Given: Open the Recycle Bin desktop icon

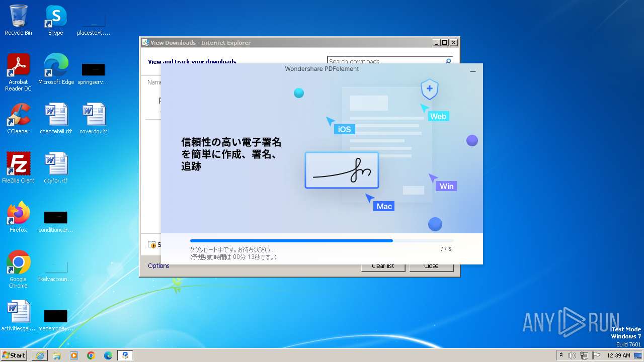Looking at the screenshot, I should (18, 20).
